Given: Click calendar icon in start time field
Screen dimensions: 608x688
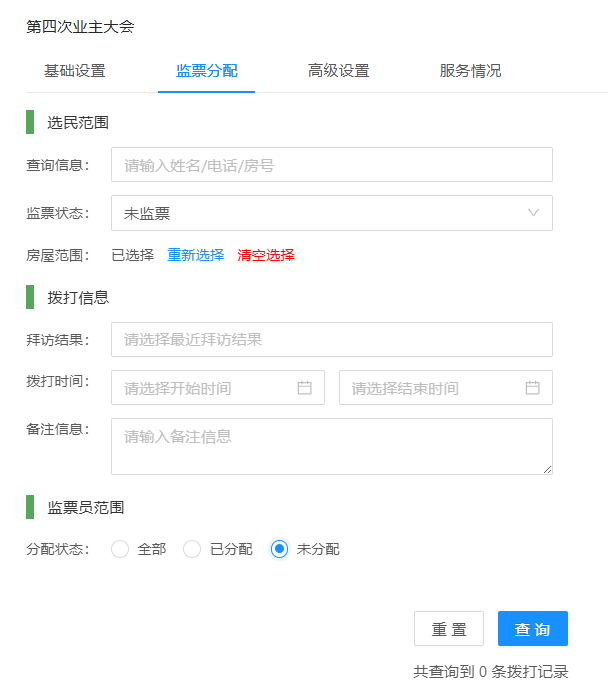Looking at the screenshot, I should (x=305, y=388).
